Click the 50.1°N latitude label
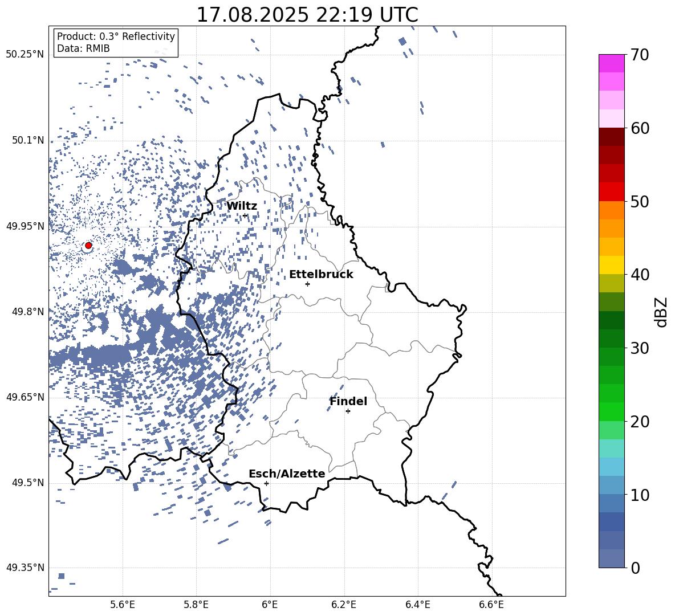 [27, 140]
